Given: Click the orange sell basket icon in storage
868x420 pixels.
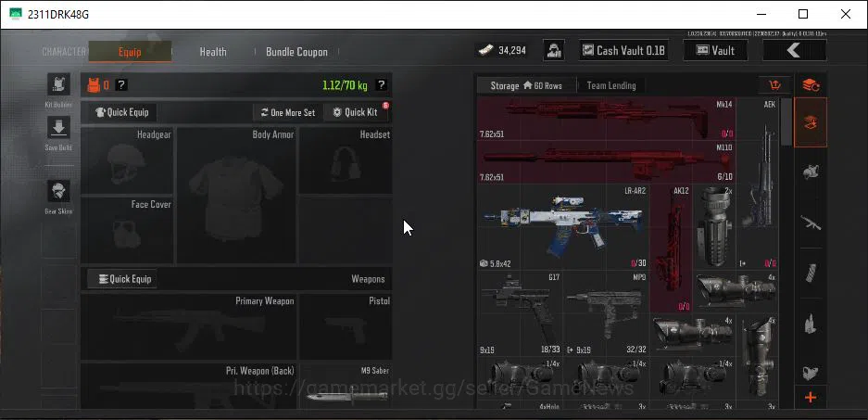Looking at the screenshot, I should [774, 84].
